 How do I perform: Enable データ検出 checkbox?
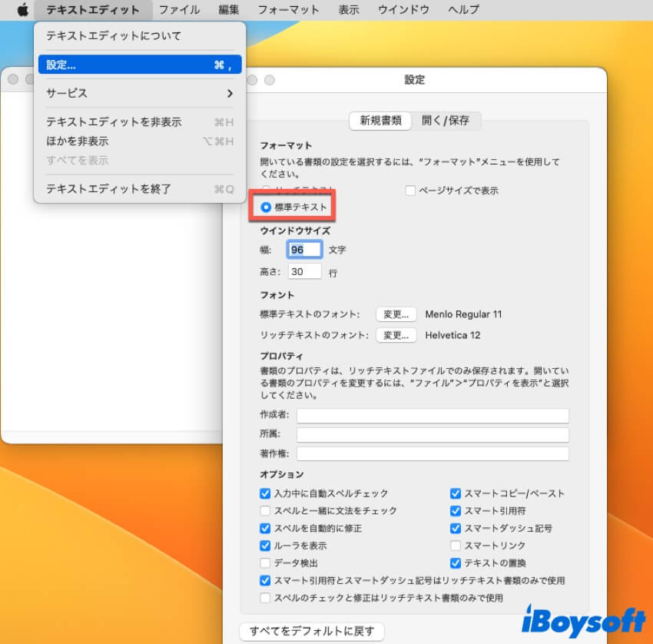tap(265, 563)
